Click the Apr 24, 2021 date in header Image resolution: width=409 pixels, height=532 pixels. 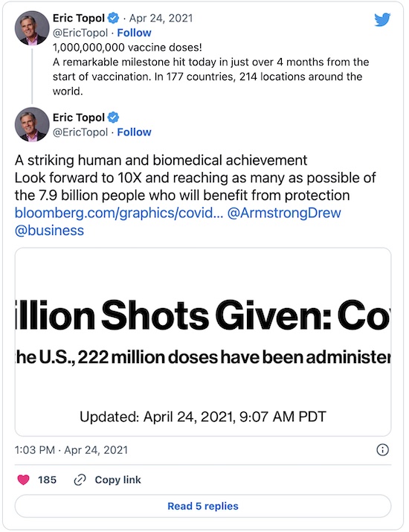click(x=161, y=18)
